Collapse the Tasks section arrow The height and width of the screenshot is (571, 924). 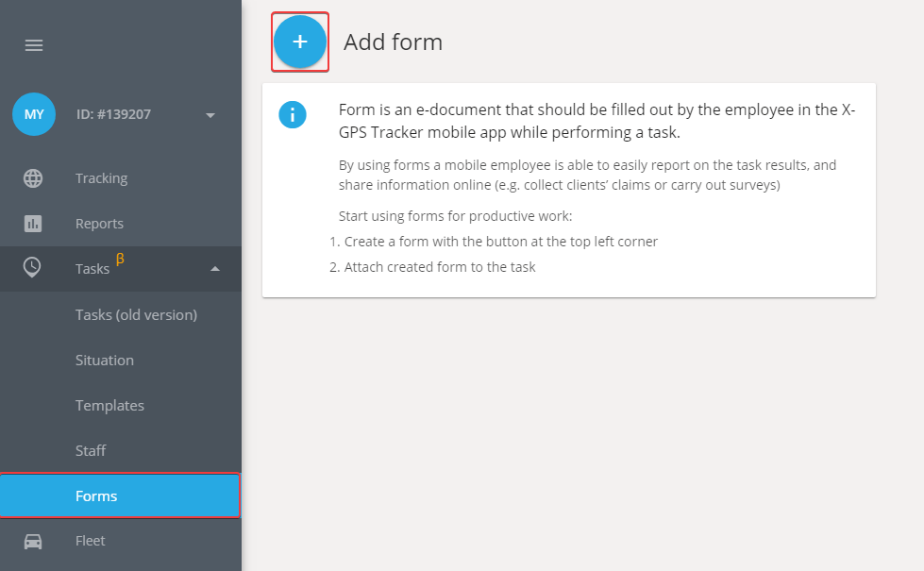click(x=215, y=269)
